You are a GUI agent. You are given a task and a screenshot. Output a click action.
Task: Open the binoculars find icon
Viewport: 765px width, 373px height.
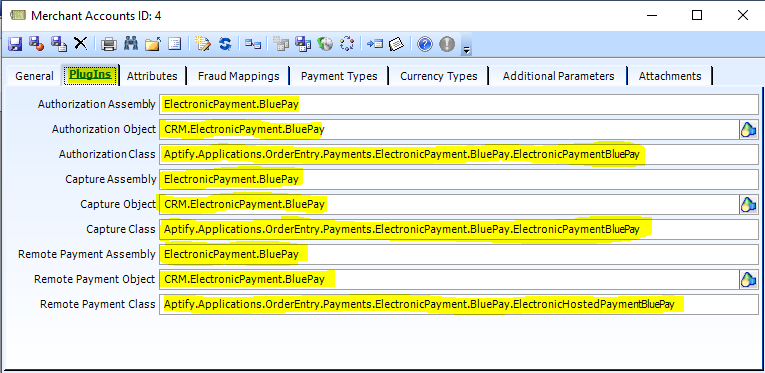(131, 44)
